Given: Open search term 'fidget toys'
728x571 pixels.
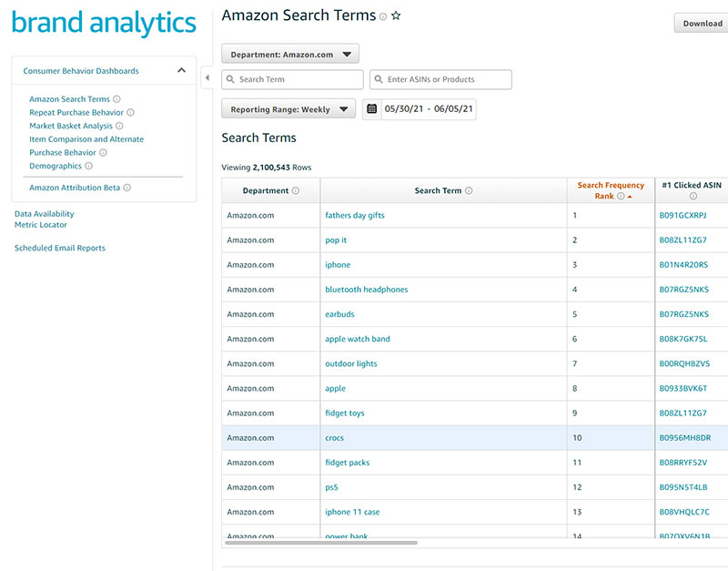Looking at the screenshot, I should [x=345, y=413].
